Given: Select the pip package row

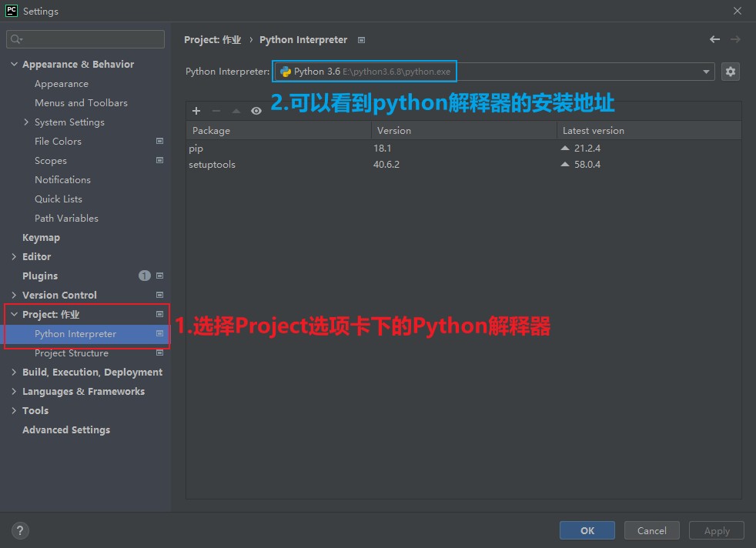Looking at the screenshot, I should tap(463, 148).
